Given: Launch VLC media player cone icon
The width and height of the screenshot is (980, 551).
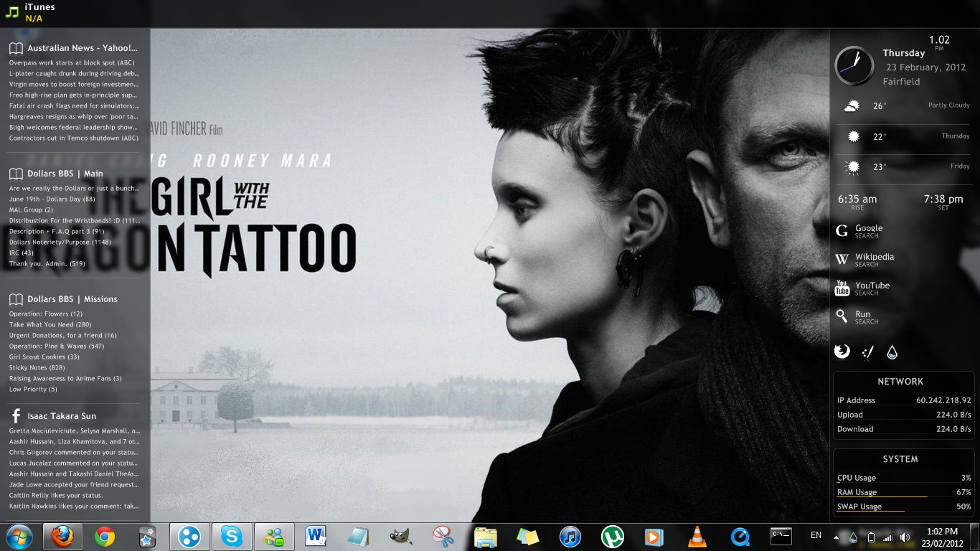Looking at the screenshot, I should (696, 536).
